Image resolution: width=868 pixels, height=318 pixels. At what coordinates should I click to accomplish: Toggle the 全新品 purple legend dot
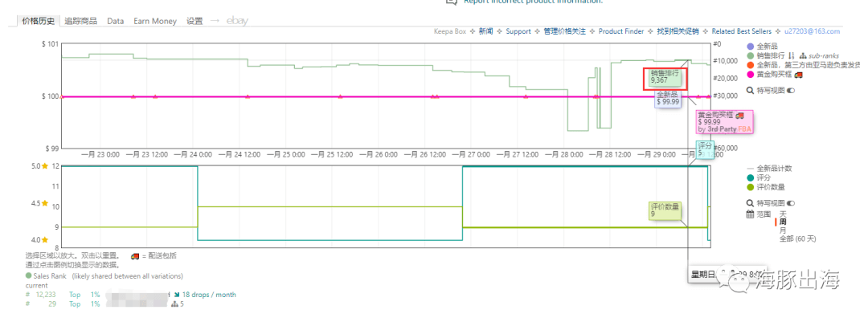click(750, 47)
